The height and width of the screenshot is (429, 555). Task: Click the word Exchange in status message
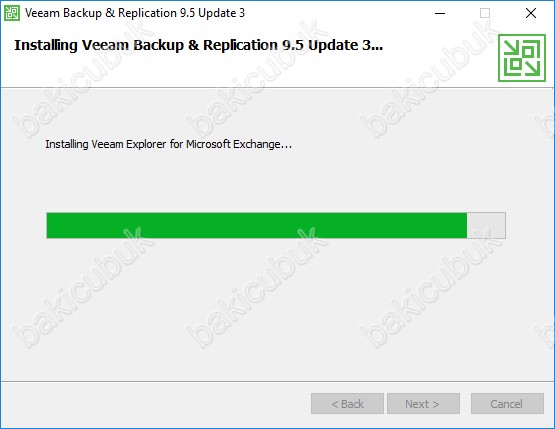click(x=262, y=144)
